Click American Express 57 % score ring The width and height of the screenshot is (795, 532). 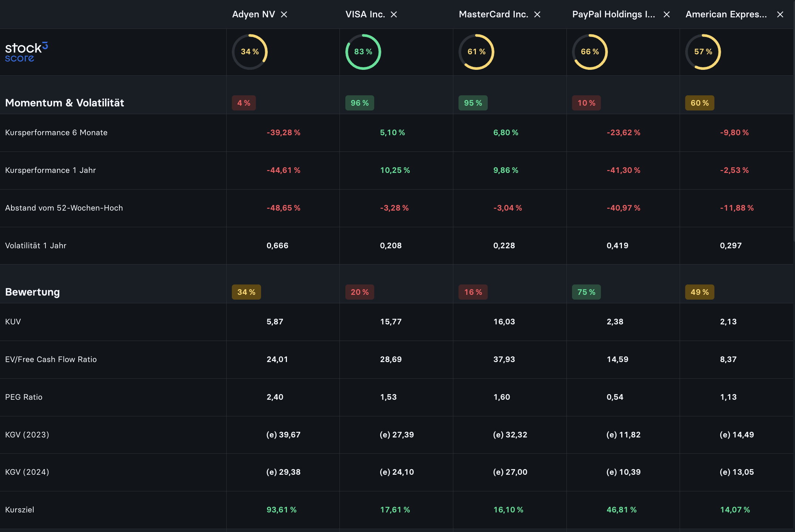pyautogui.click(x=703, y=52)
